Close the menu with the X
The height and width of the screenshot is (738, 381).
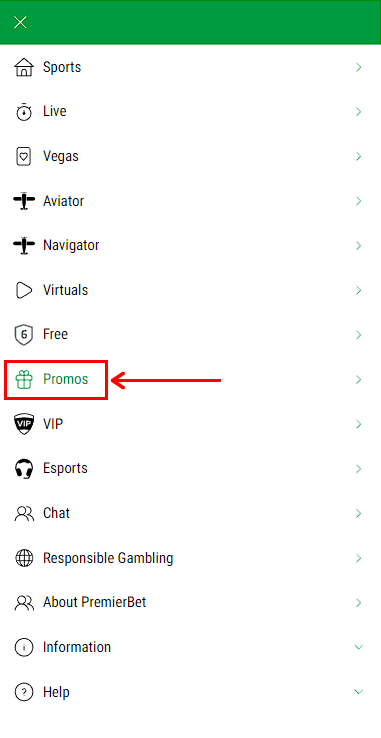[20, 22]
